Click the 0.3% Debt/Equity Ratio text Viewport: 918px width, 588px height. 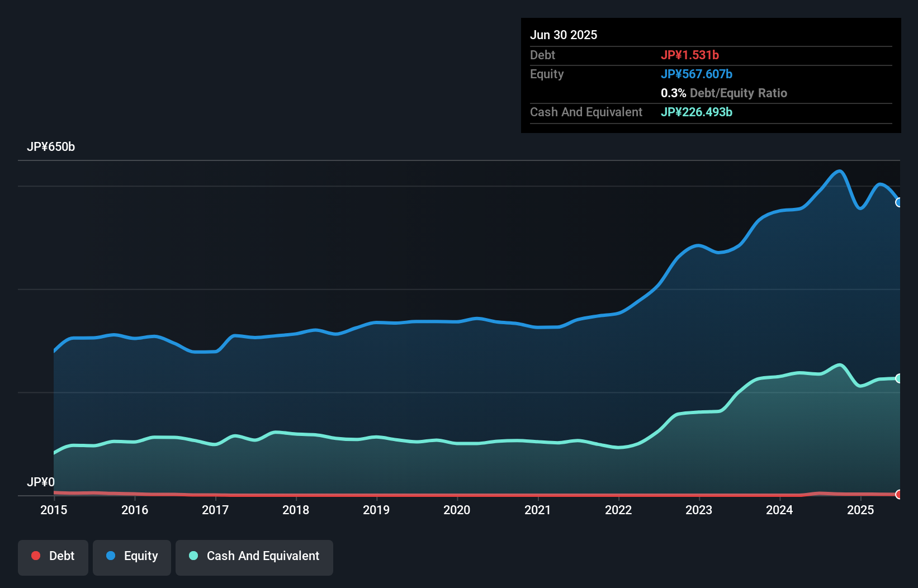click(724, 93)
